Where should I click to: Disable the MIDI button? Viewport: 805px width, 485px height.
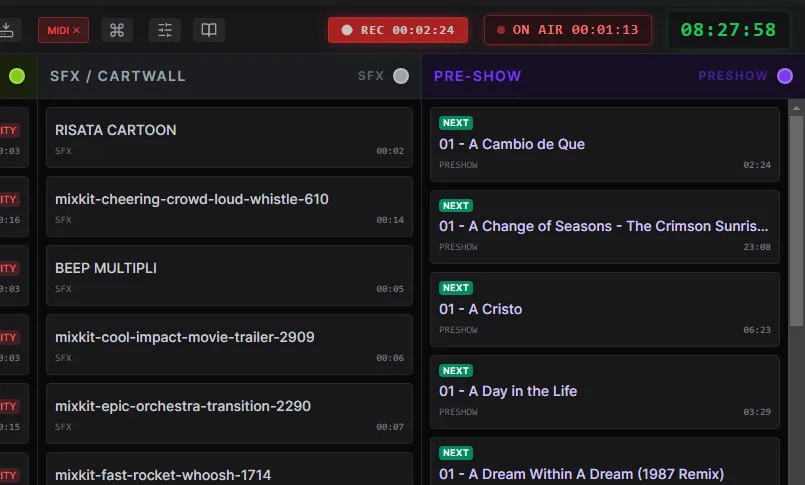tap(63, 30)
